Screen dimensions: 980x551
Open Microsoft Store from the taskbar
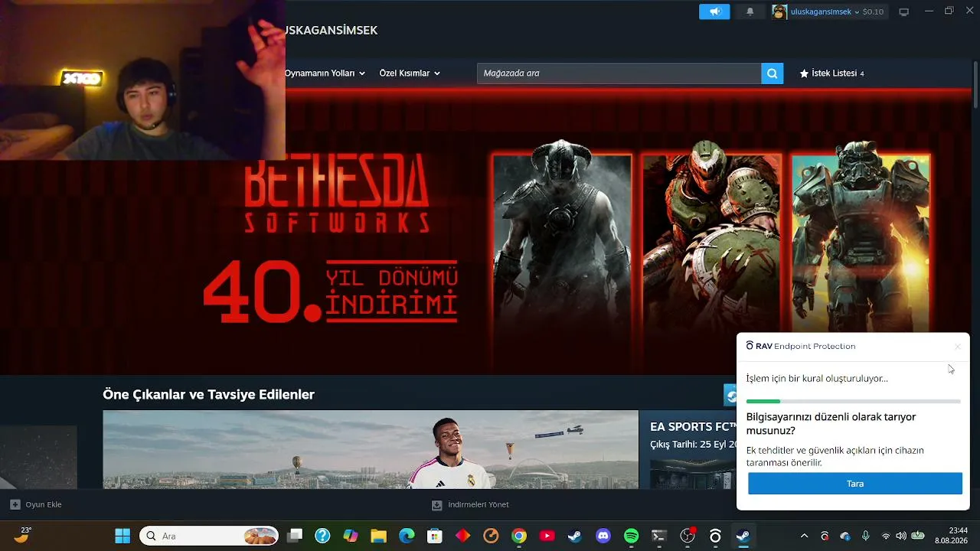point(435,536)
